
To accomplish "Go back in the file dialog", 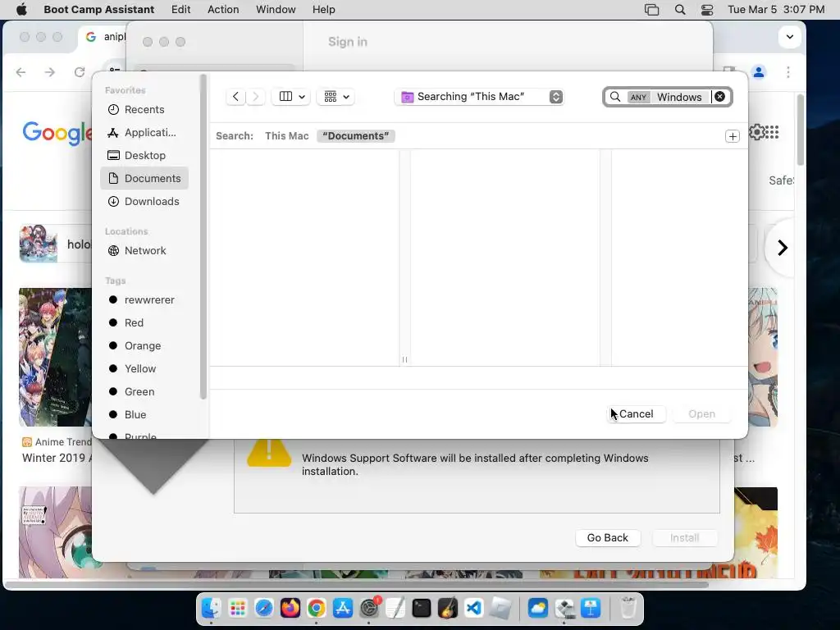I will point(235,97).
